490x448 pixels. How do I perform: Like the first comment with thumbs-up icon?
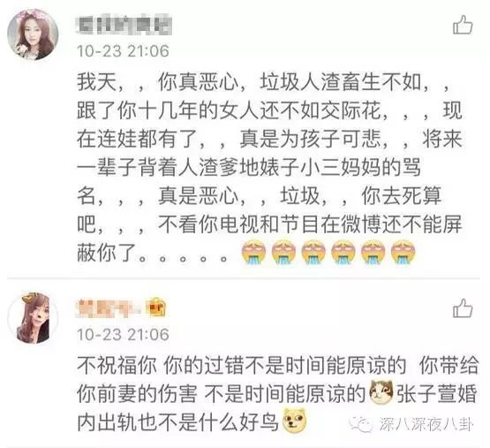click(x=463, y=25)
